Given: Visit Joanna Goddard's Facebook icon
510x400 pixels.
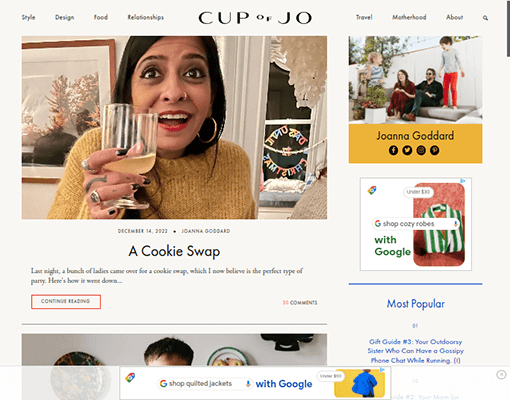Looking at the screenshot, I should pyautogui.click(x=393, y=150).
